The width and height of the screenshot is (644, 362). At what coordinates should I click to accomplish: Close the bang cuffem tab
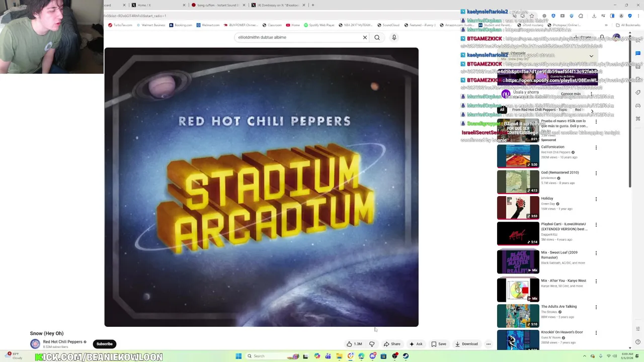coord(244,5)
